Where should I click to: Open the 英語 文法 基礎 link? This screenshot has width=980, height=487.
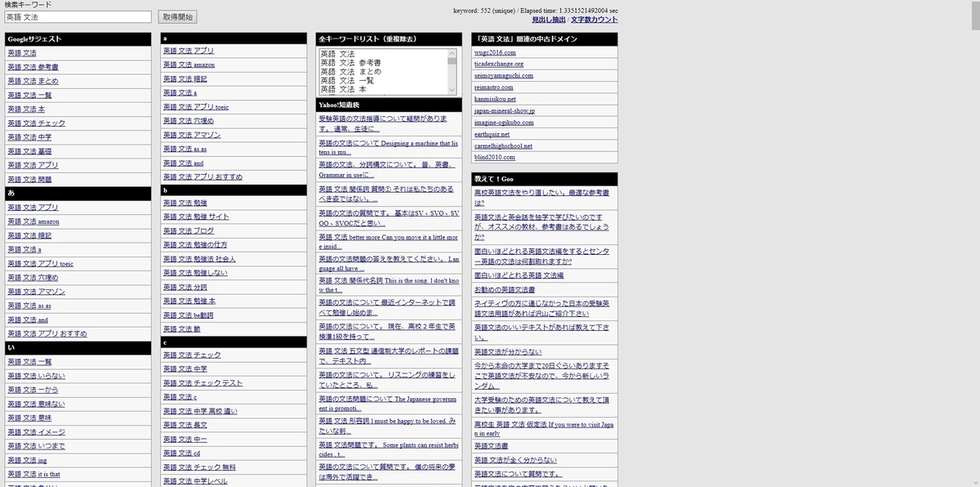coord(29,151)
